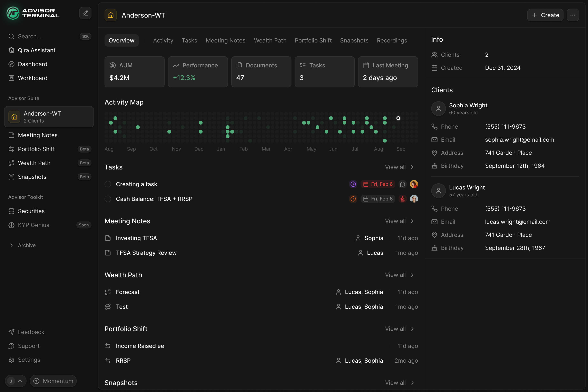This screenshot has width=588, height=392.
Task: Switch to the Recordings tab
Action: [392, 40]
